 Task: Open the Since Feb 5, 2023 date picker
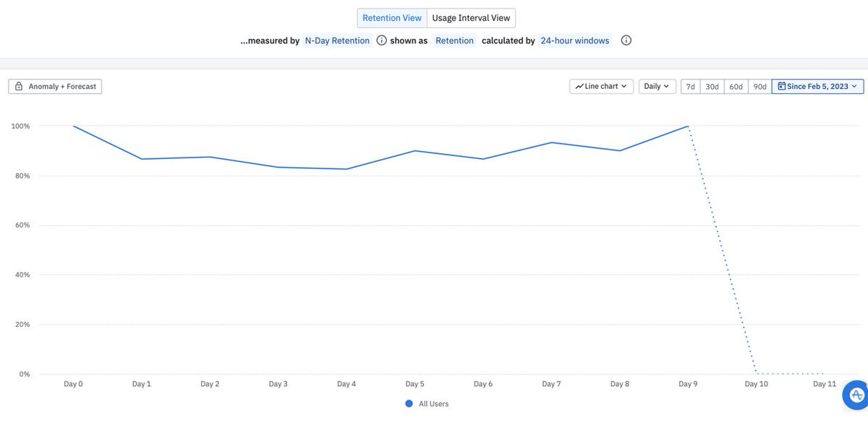[x=817, y=86]
